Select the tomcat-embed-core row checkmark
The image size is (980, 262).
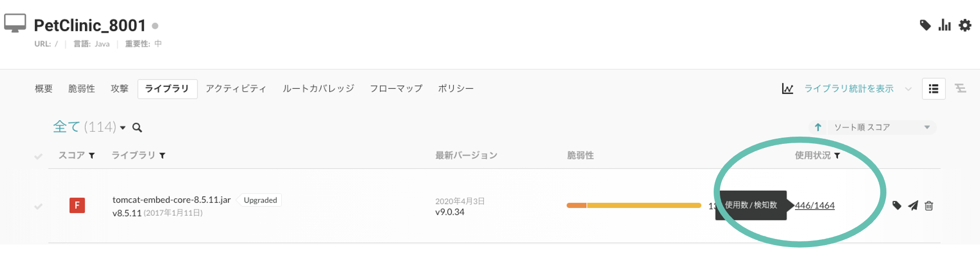(x=39, y=206)
